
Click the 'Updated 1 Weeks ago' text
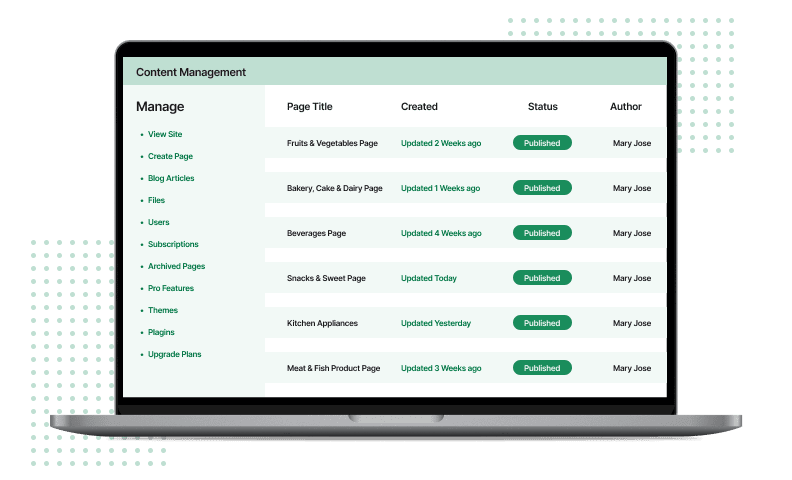440,188
